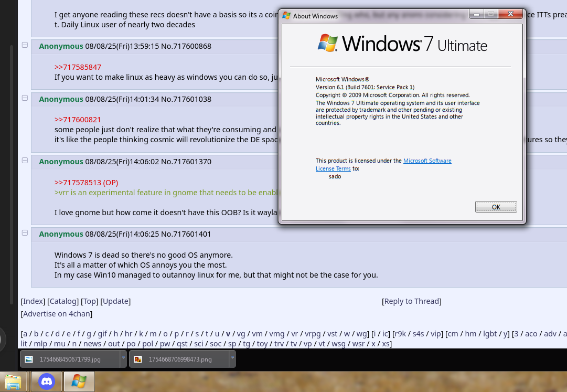The width and height of the screenshot is (567, 392).
Task: Select 'Version 6.1 (Build 7601: Service Pack 1)' text
Action: coord(365,87)
